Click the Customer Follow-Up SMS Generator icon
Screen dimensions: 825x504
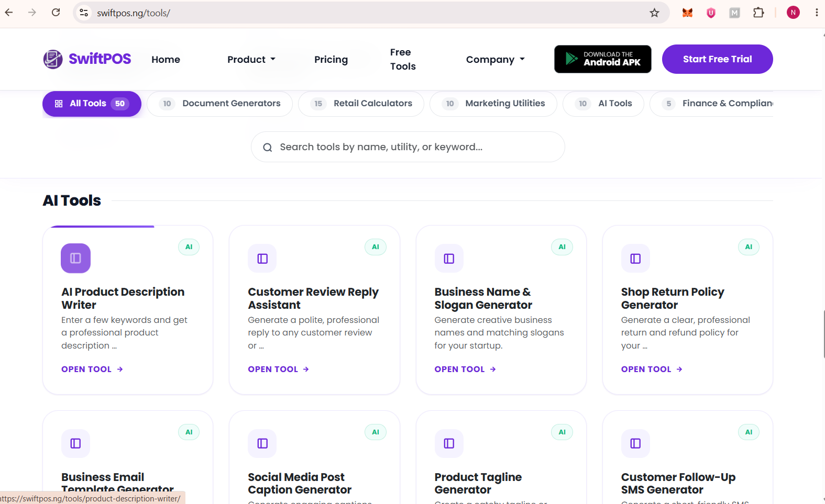pyautogui.click(x=635, y=443)
